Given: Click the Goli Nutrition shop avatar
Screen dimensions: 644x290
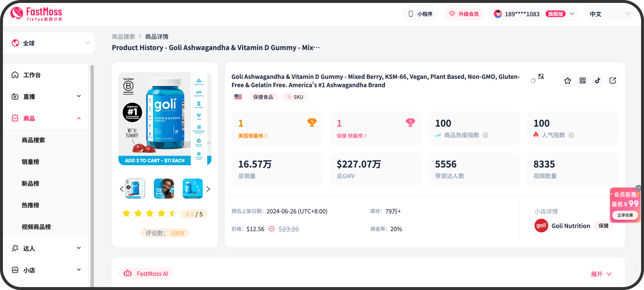Looking at the screenshot, I should [x=541, y=225].
